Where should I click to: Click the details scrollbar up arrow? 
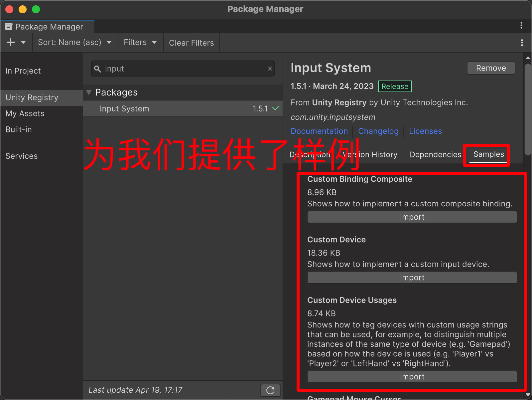click(x=528, y=58)
